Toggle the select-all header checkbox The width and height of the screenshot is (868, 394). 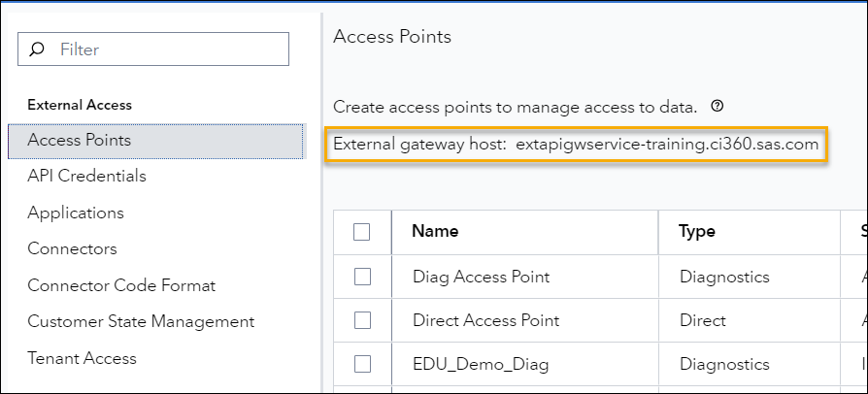tap(362, 231)
